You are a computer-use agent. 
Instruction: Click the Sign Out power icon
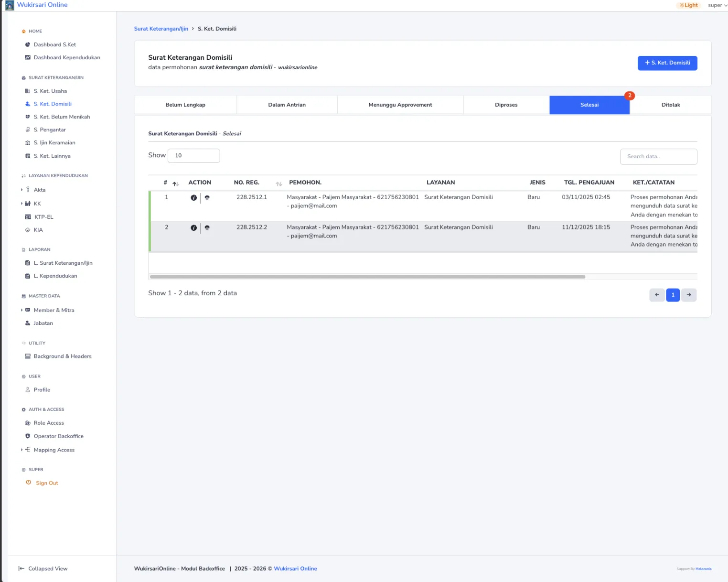[29, 483]
